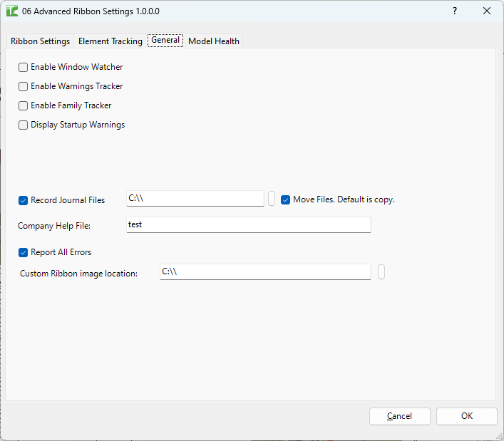Select the Model Health tab

pyautogui.click(x=213, y=41)
